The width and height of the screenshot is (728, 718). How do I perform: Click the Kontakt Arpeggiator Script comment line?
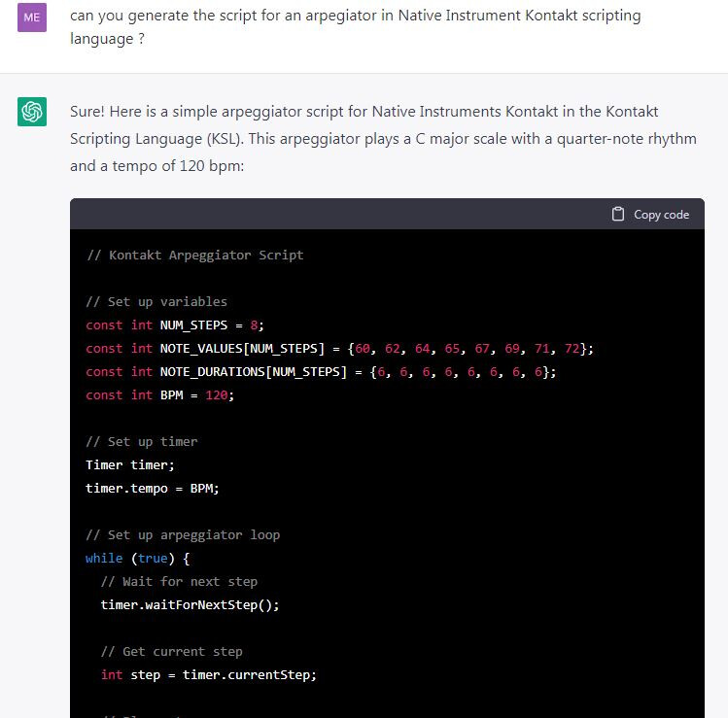click(194, 256)
